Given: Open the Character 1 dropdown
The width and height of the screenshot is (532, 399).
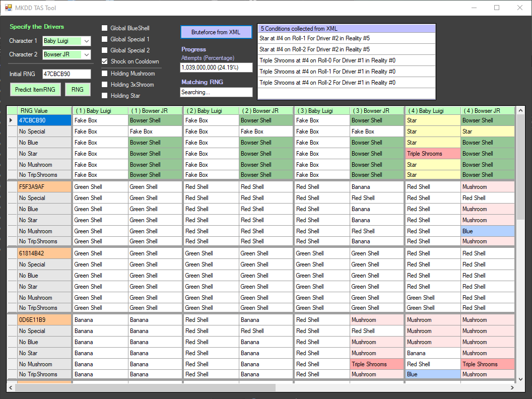Looking at the screenshot, I should (86, 41).
